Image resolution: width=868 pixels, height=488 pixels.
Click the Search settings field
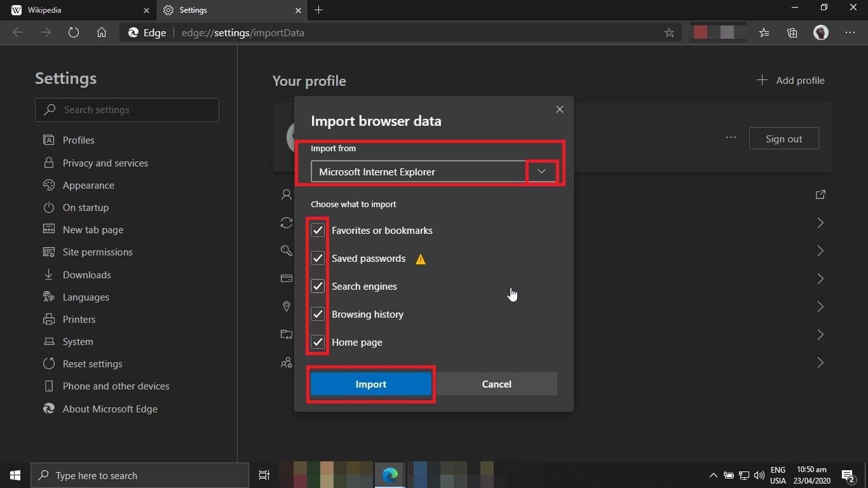(x=127, y=110)
